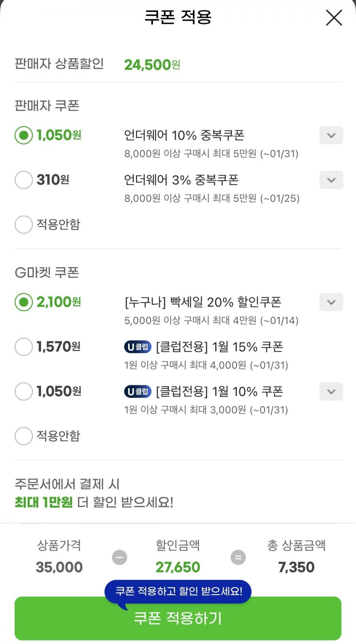Click the minus icon before 할인금액

pos(119,557)
